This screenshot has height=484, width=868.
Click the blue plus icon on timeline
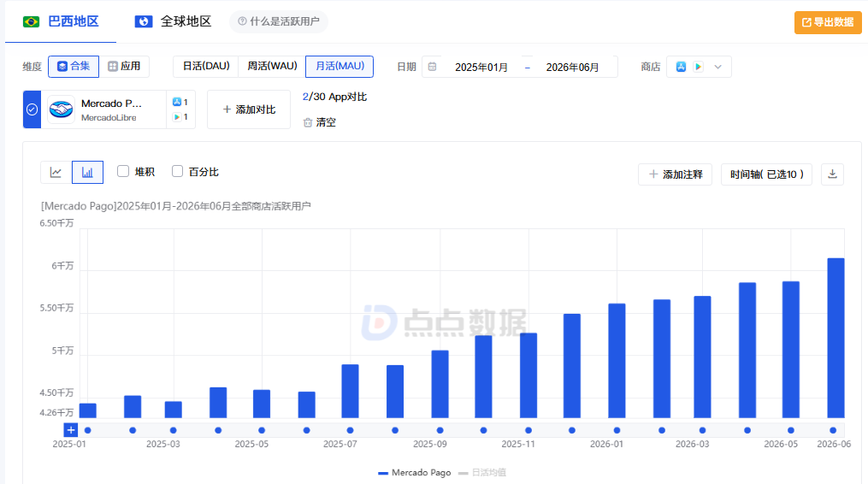(70, 430)
